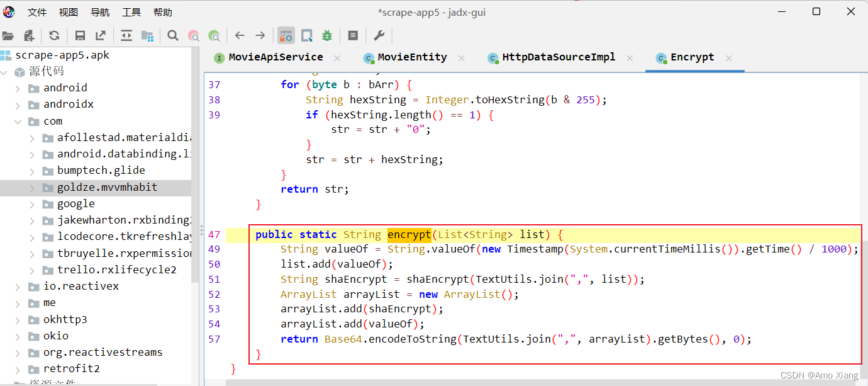Select the me package row
The width and height of the screenshot is (868, 386).
[x=96, y=303]
